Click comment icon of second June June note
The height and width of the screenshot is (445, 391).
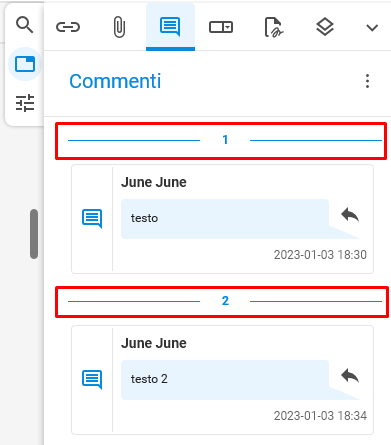[92, 380]
